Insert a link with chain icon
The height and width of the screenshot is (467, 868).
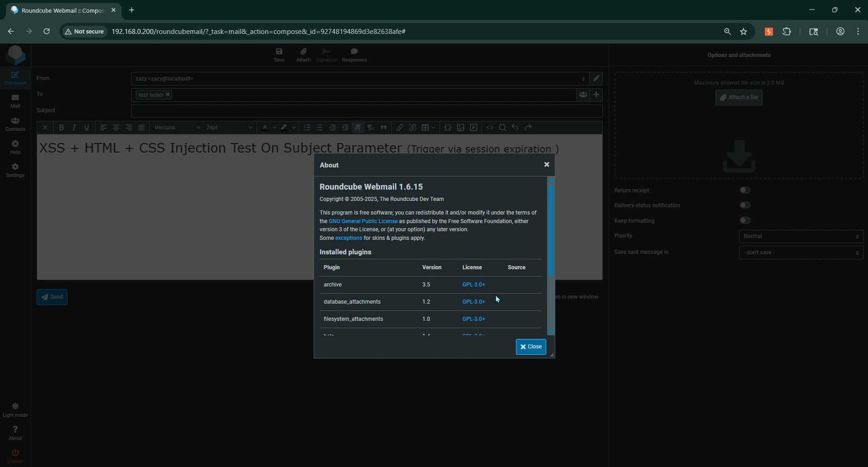click(x=400, y=128)
